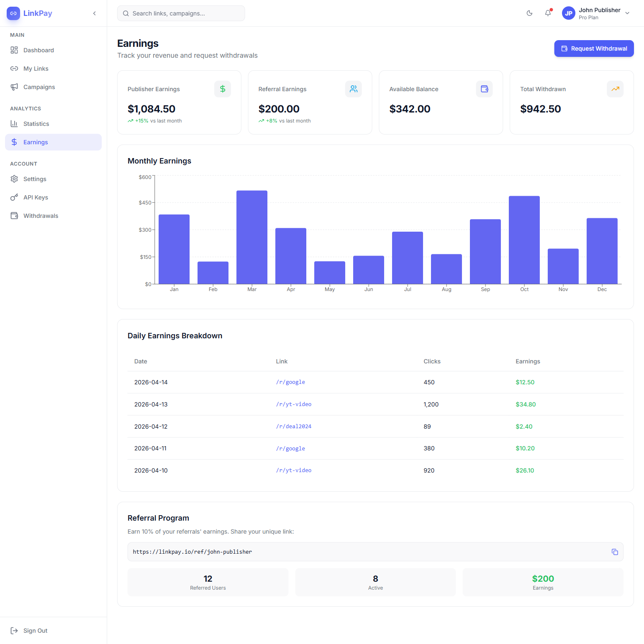
Task: Click the $1,084.50 publisher earnings value
Action: pyautogui.click(x=151, y=109)
